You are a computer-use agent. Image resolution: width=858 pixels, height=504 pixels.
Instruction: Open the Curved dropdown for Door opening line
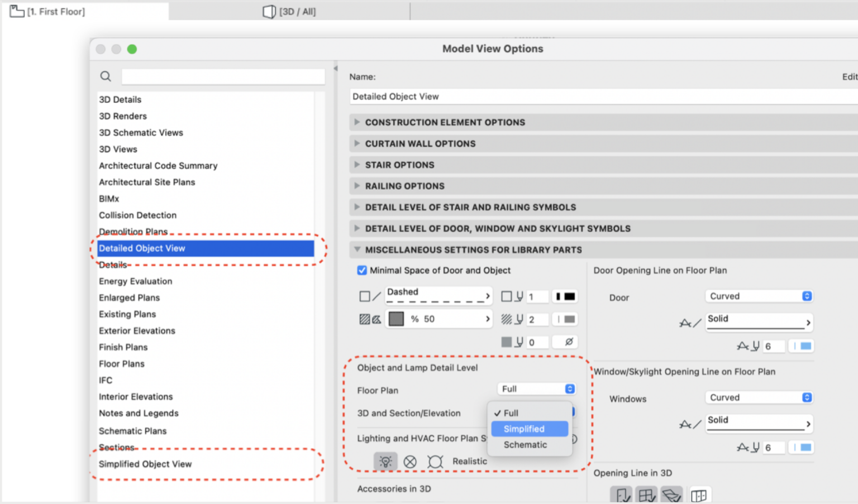pos(759,296)
